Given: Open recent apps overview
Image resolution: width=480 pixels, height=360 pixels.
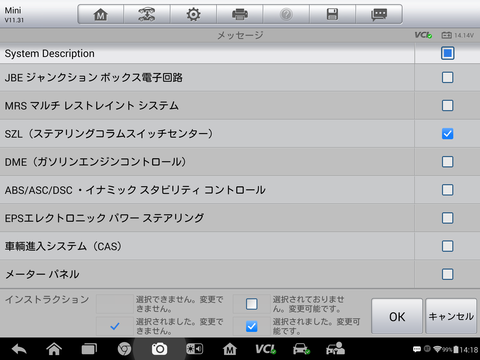Looking at the screenshot, I should pos(89,349).
